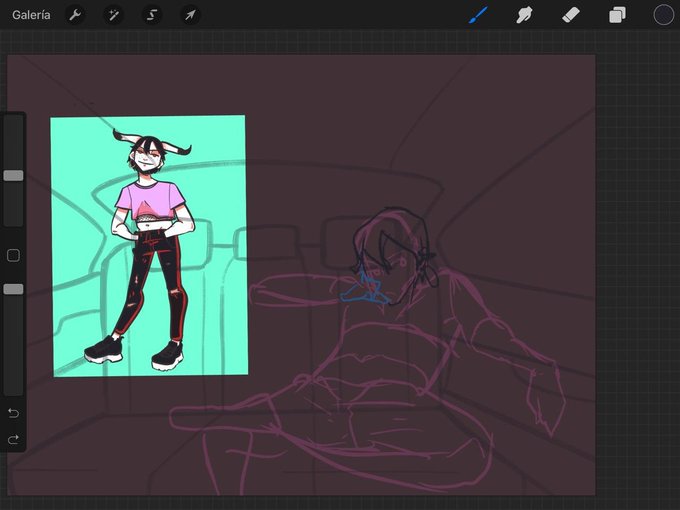Open the Actions wrench menu

pyautogui.click(x=75, y=15)
